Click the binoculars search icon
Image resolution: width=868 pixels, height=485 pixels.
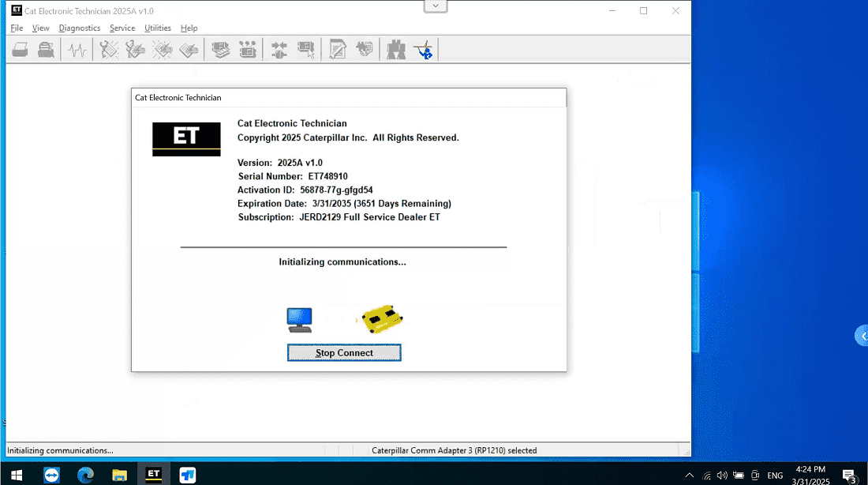coord(396,51)
